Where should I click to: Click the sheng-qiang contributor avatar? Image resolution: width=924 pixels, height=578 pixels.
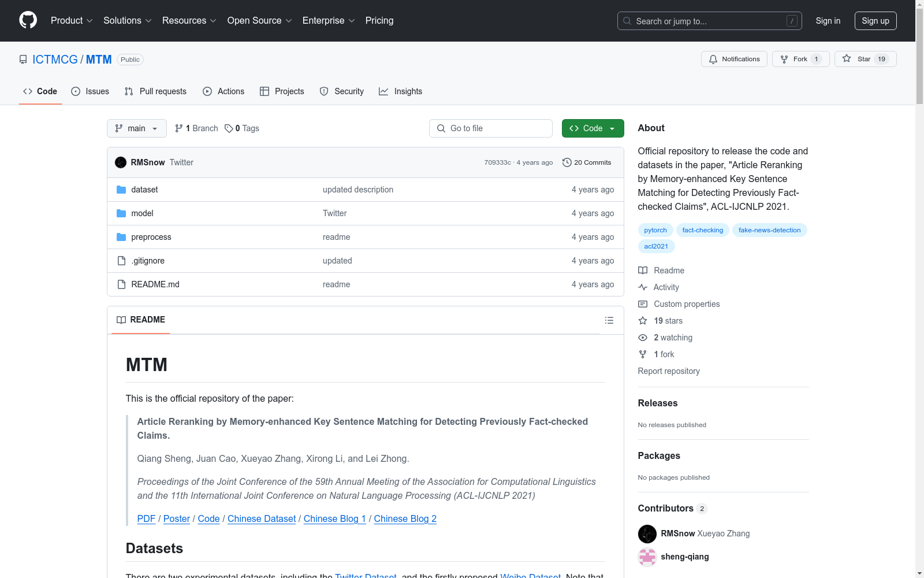(647, 557)
